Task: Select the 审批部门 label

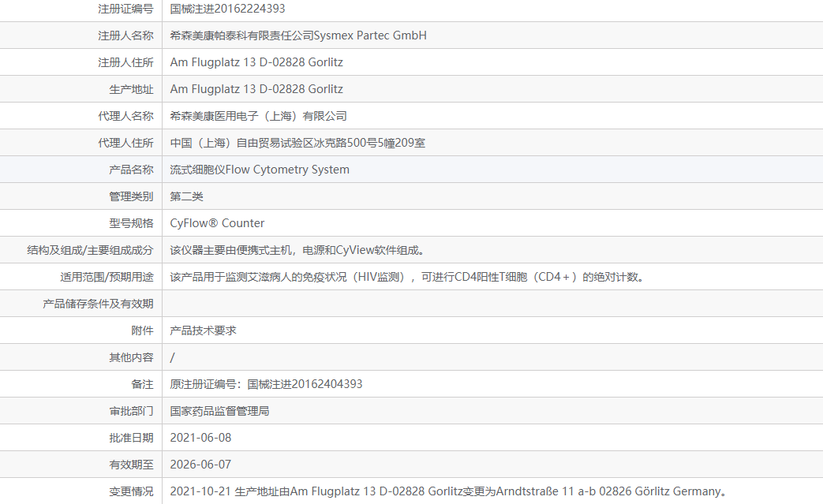Action: [131, 411]
